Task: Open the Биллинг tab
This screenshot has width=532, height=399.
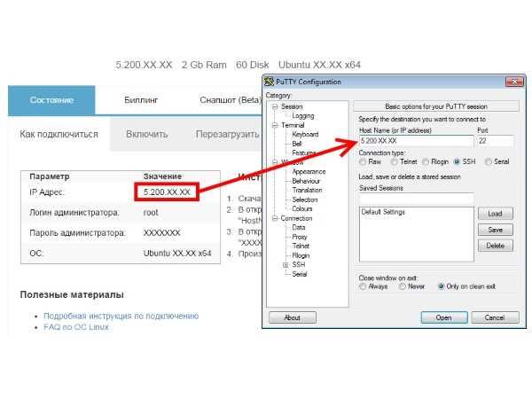Action: pyautogui.click(x=141, y=100)
